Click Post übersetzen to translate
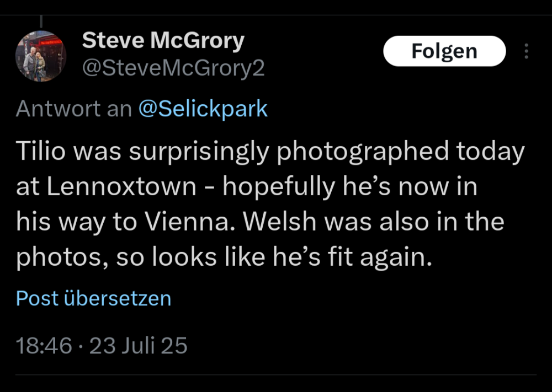The height and width of the screenshot is (392, 552). (x=93, y=298)
